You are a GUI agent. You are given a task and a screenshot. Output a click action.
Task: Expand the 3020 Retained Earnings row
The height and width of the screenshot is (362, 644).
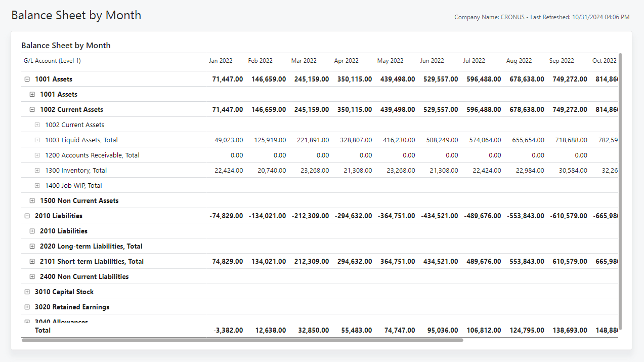click(x=27, y=307)
